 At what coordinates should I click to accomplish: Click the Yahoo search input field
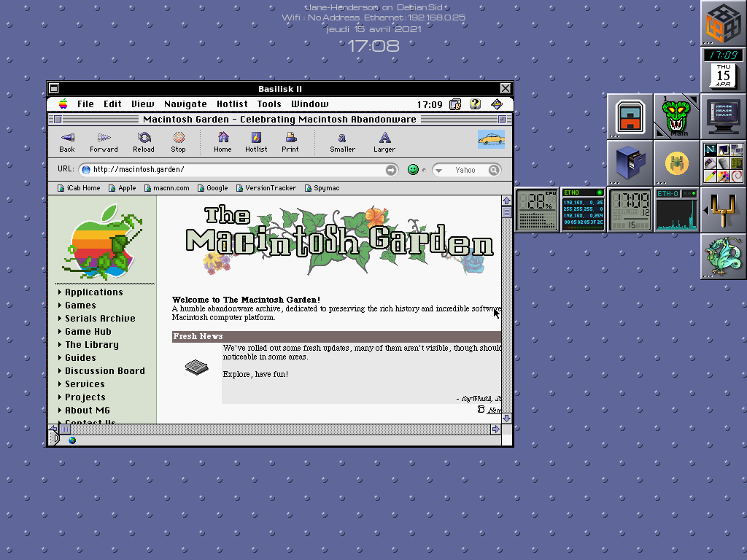[465, 170]
